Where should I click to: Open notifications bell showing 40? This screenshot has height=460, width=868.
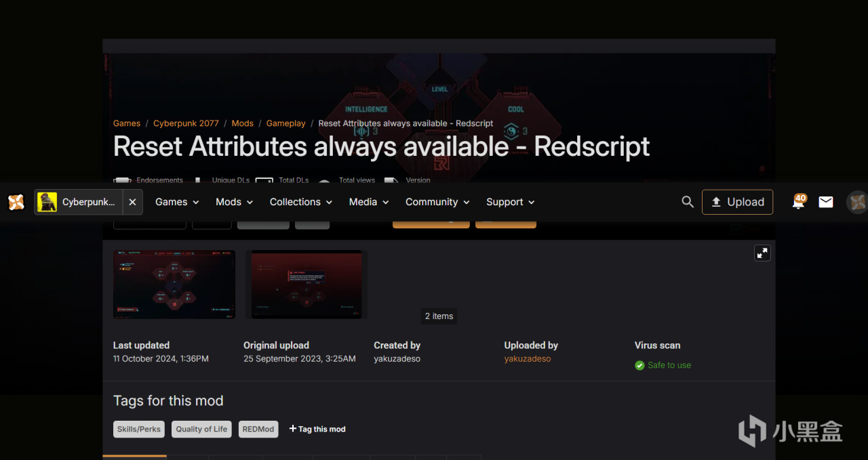pyautogui.click(x=799, y=201)
